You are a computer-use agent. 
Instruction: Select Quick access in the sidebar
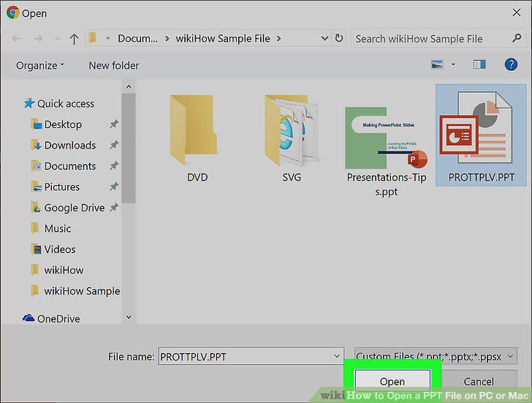point(59,104)
